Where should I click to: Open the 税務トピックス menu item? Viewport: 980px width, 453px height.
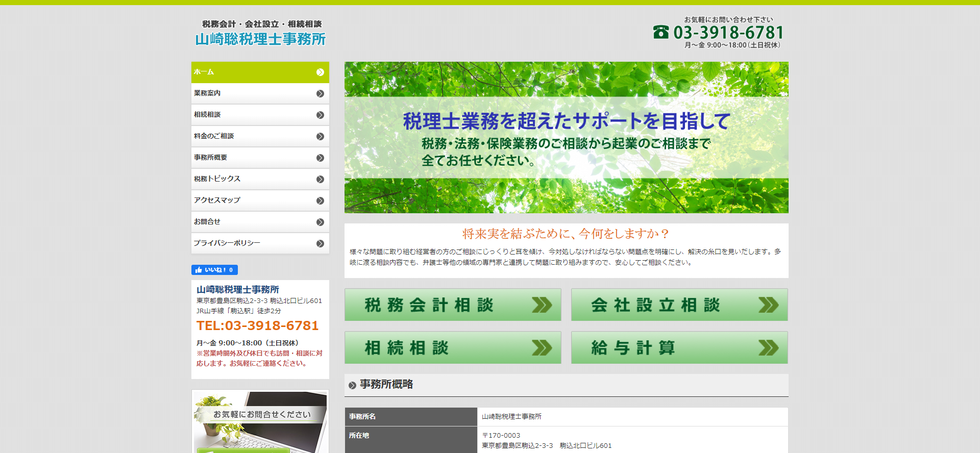(x=260, y=179)
